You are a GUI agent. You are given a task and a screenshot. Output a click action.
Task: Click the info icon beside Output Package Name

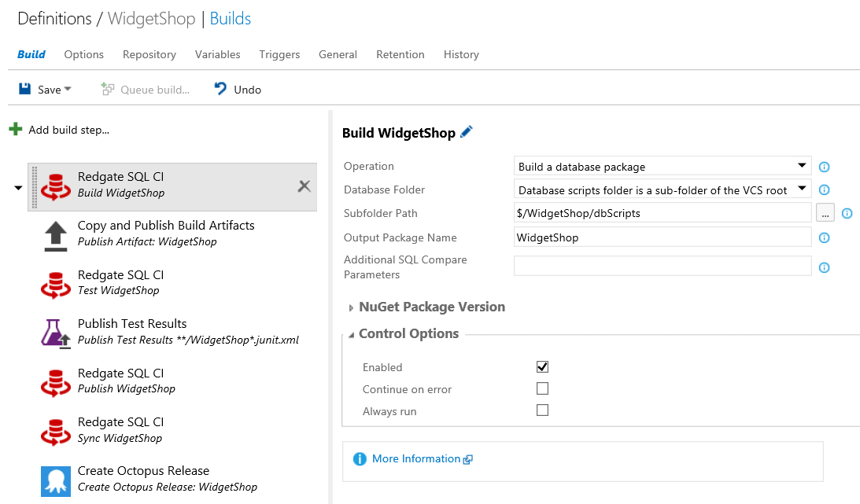click(825, 237)
